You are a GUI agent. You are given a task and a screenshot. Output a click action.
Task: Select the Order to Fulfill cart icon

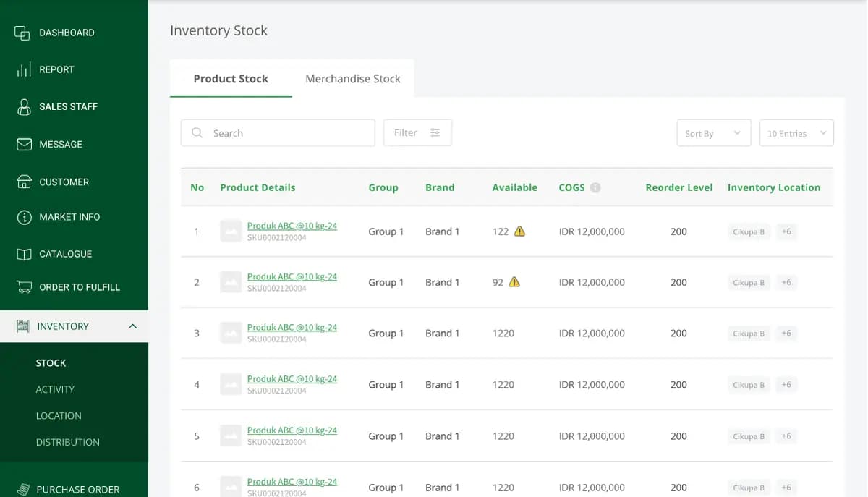(24, 287)
